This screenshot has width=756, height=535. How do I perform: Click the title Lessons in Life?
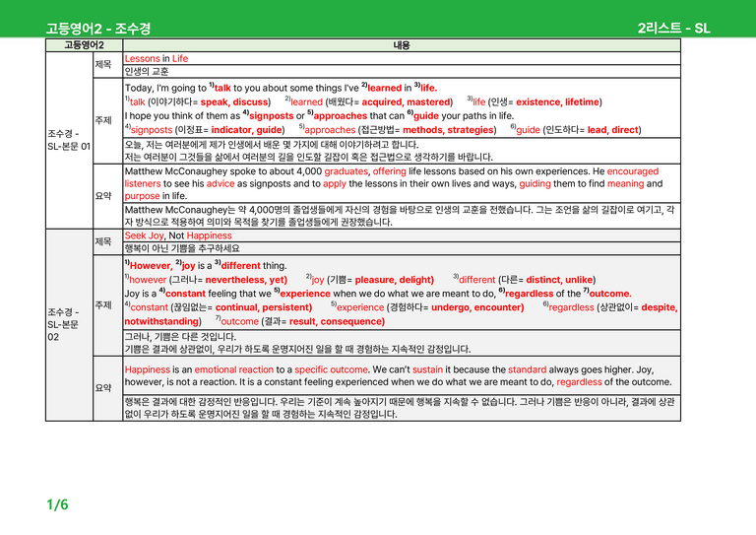pos(157,58)
